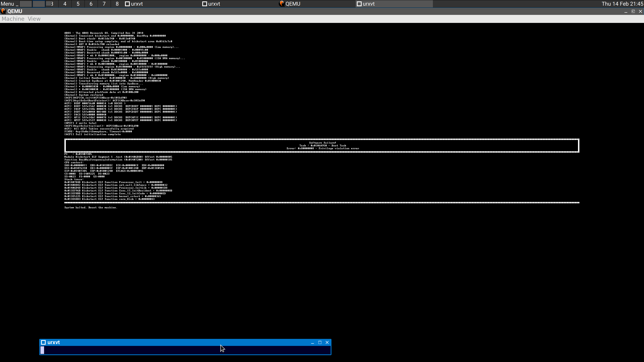644x362 pixels.
Task: Click the "AROS - The AROS Research OS" line
Action: [104, 33]
